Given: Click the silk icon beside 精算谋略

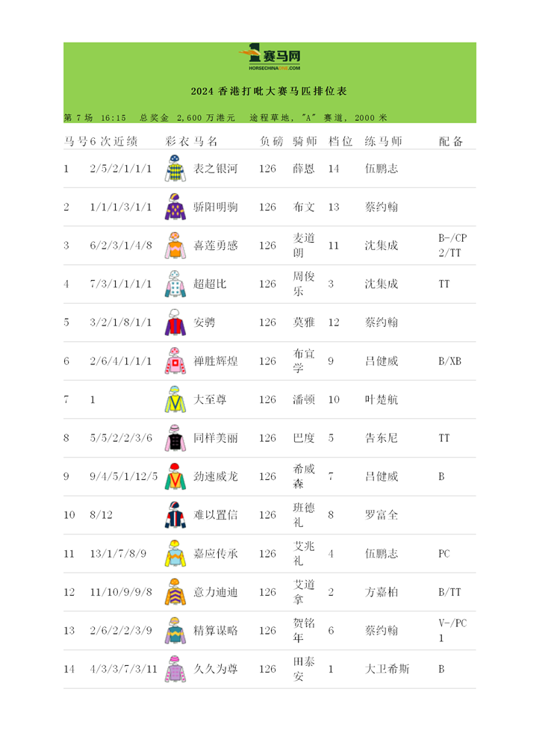Looking at the screenshot, I should click(x=174, y=631).
